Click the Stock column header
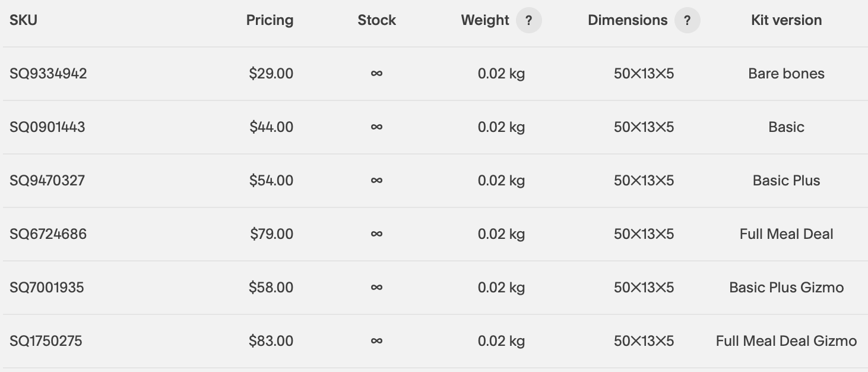 (377, 20)
